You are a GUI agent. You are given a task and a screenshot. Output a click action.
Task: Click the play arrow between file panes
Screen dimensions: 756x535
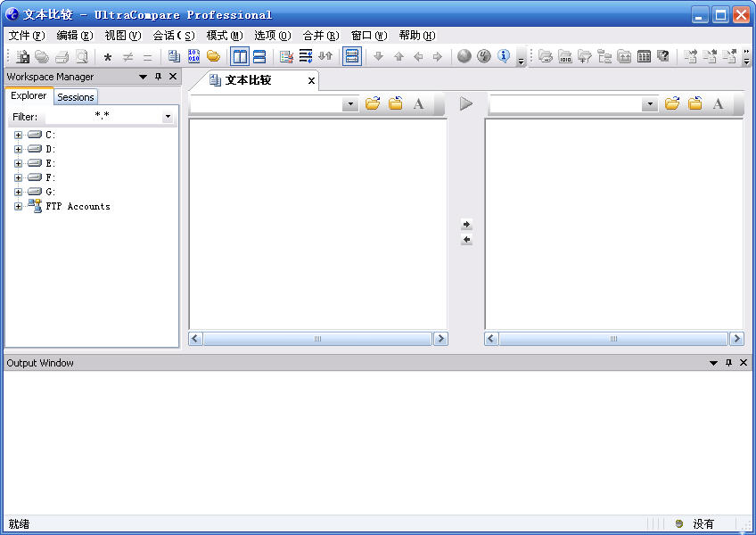pos(466,104)
